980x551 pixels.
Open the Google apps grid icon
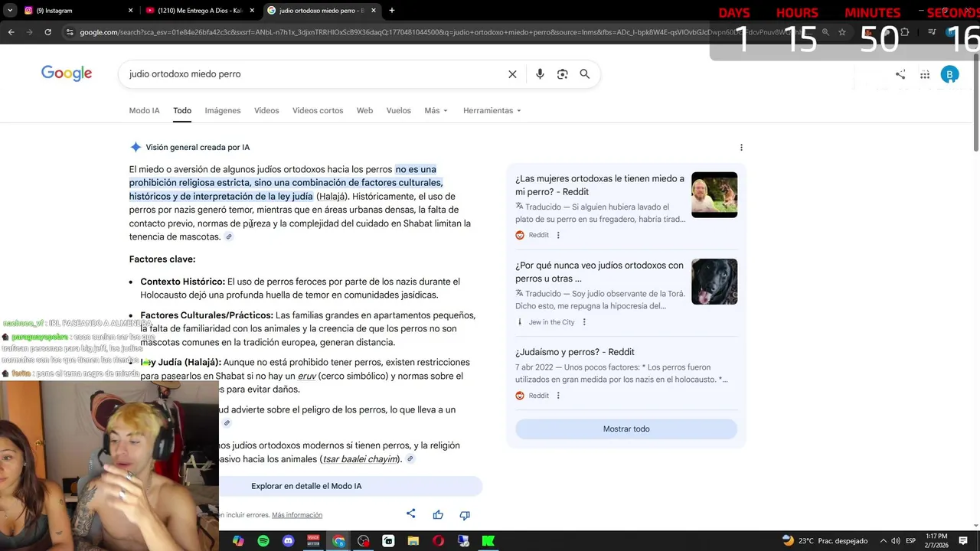click(x=925, y=74)
